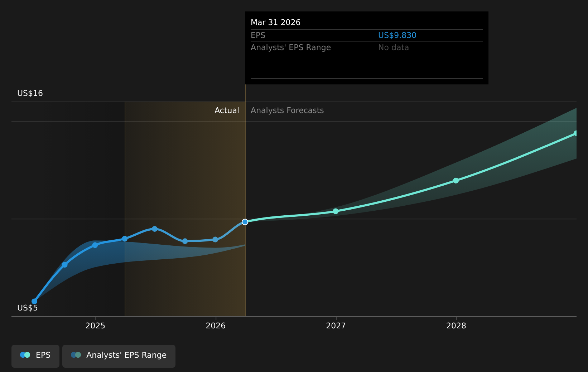
Task: Click the EPS data point at 2025
Action: tap(95, 245)
